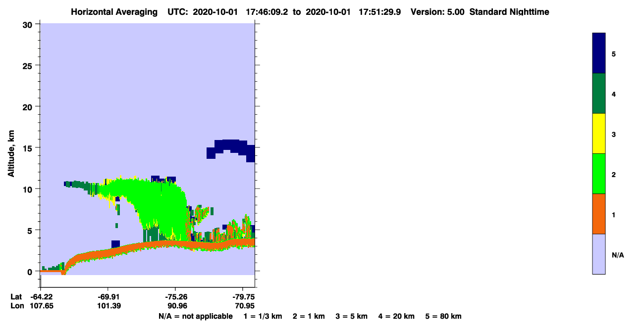Click the legend note 'N/A = not applicable'
Viewport: 644px width, 330px height.
(195, 316)
